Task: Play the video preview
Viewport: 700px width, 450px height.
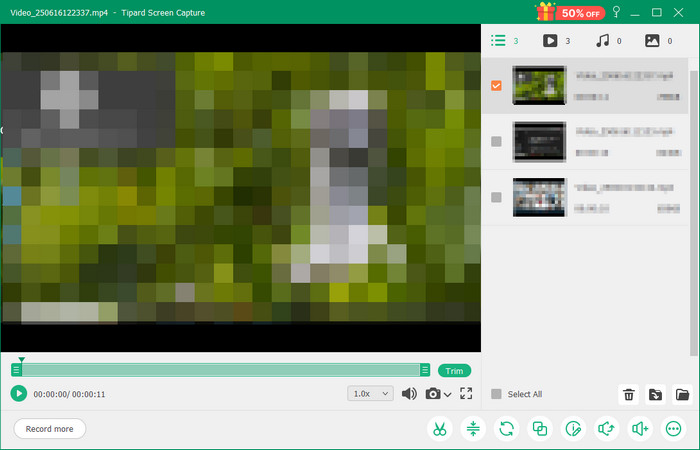Action: tap(19, 393)
